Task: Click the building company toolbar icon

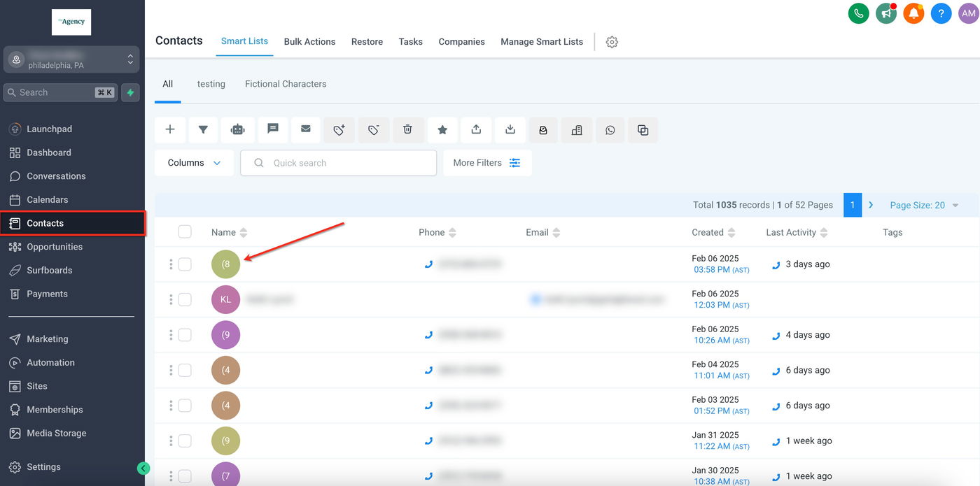Action: pos(577,130)
